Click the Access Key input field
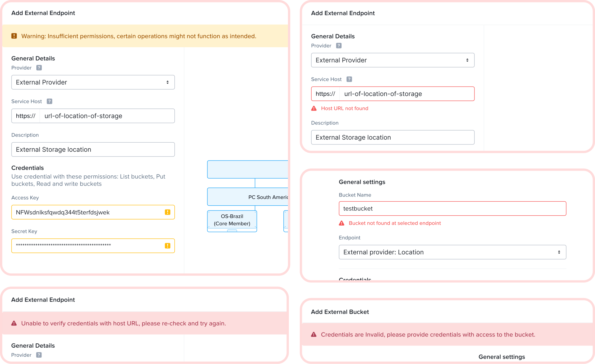The image size is (595, 364). coord(93,212)
